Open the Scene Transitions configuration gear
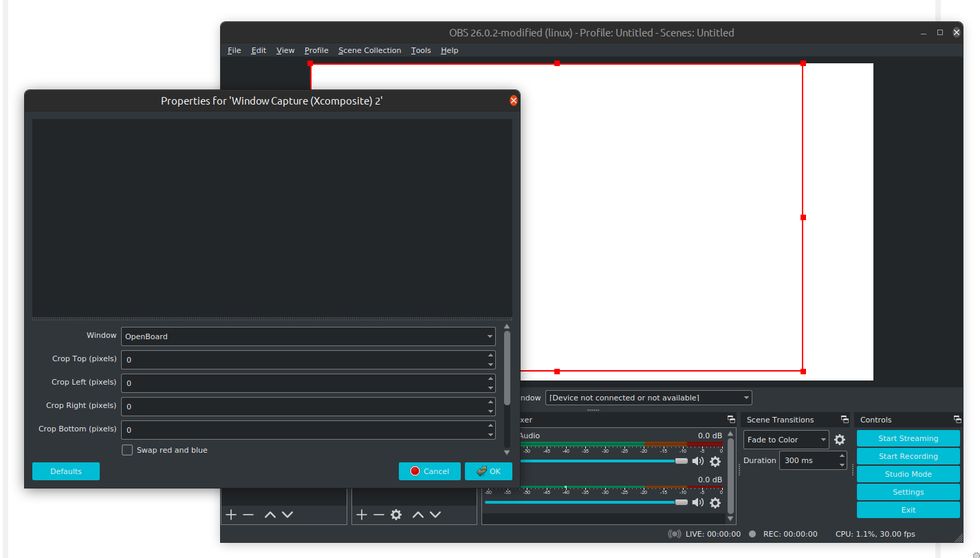Image resolution: width=980 pixels, height=558 pixels. tap(840, 440)
